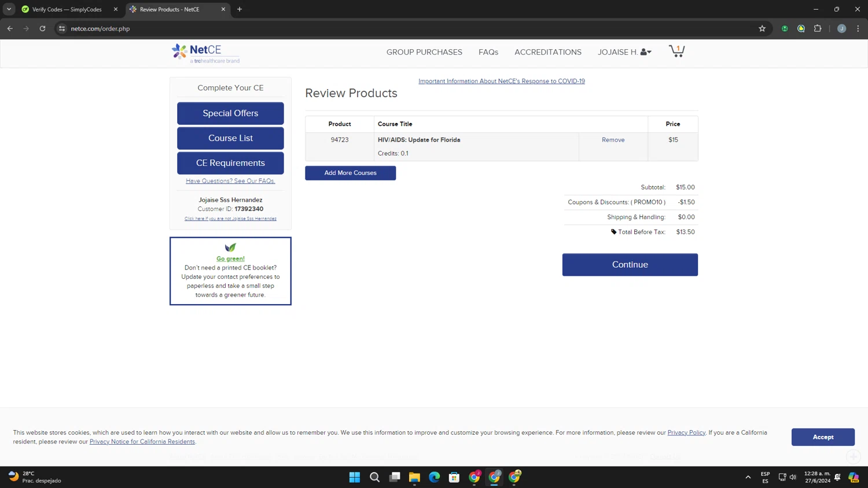
Task: Click Add More Courses button
Action: tap(351, 173)
